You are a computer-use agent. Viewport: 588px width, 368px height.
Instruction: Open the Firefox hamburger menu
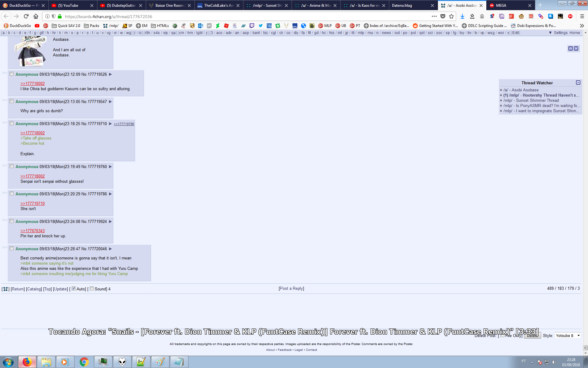582,16
